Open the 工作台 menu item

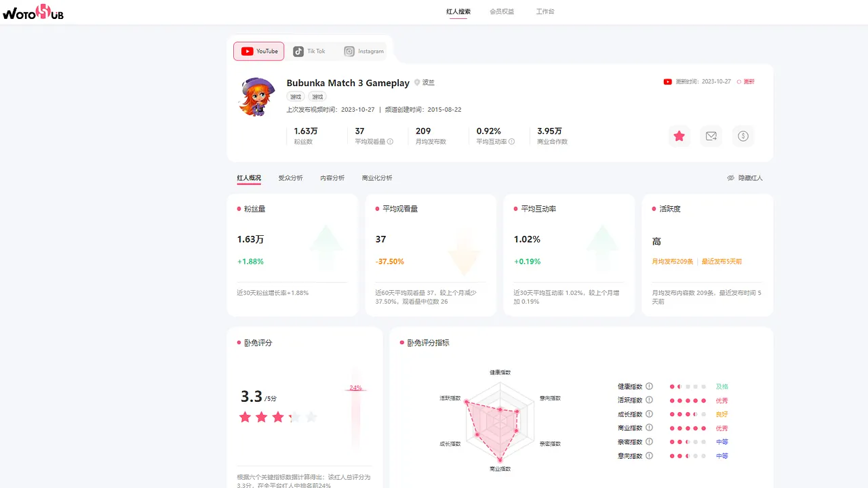coord(545,12)
